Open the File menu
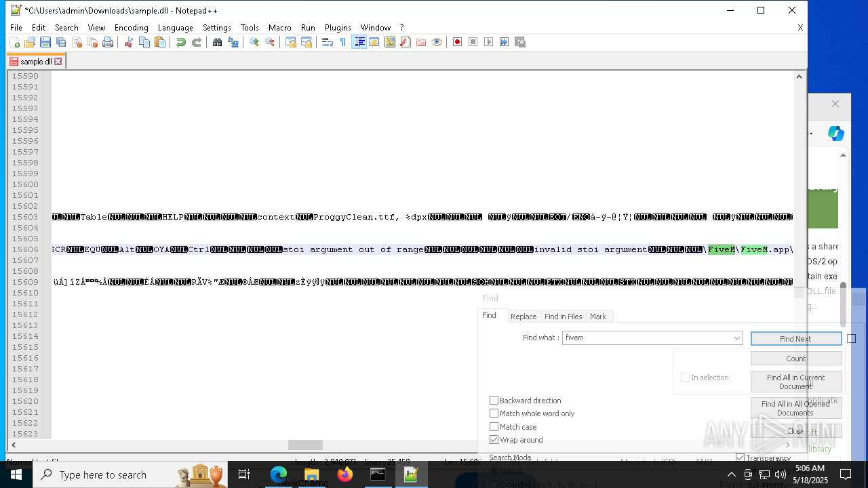This screenshot has width=868, height=488. coord(16,28)
